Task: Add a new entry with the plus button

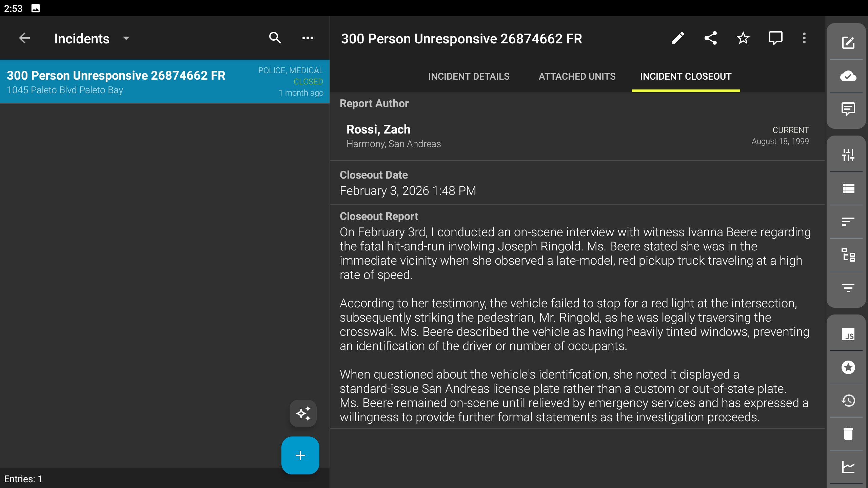Action: pyautogui.click(x=300, y=455)
